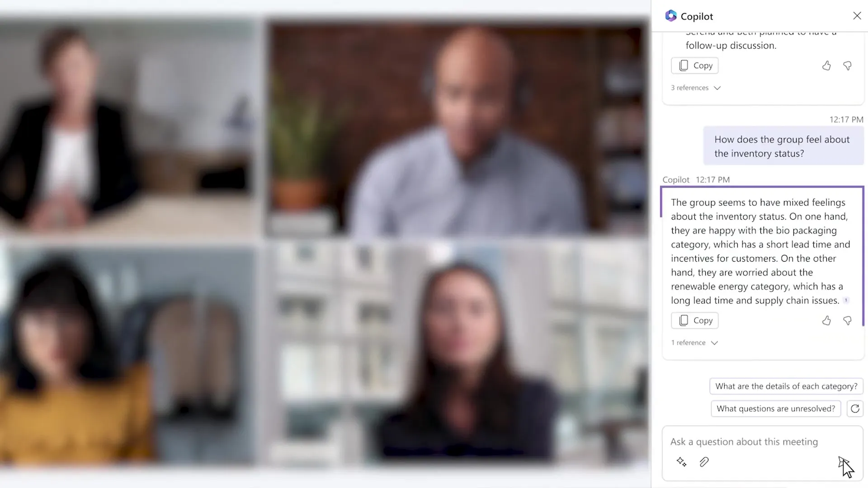This screenshot has height=488, width=868.
Task: Click the refresh icon next to suggested question
Action: 855,408
